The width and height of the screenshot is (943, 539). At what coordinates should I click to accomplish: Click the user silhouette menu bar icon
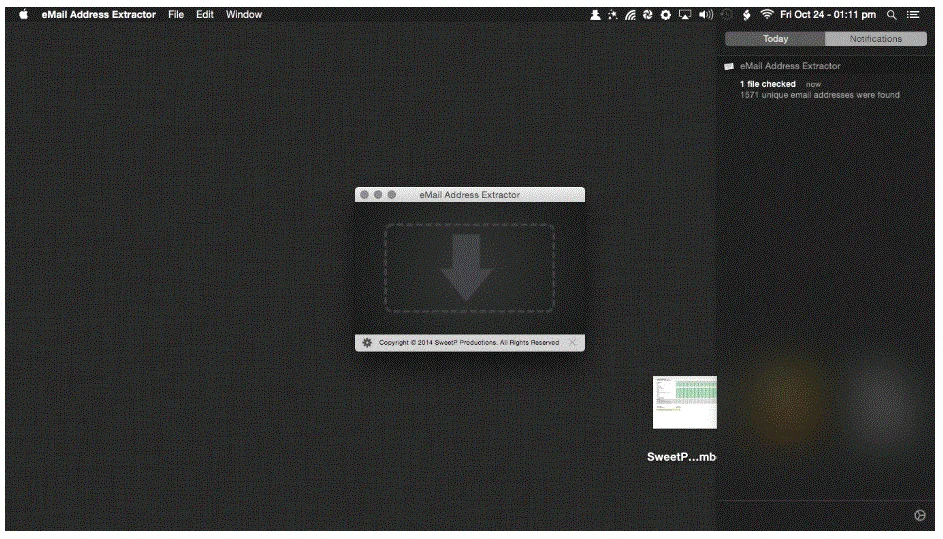pyautogui.click(x=595, y=14)
